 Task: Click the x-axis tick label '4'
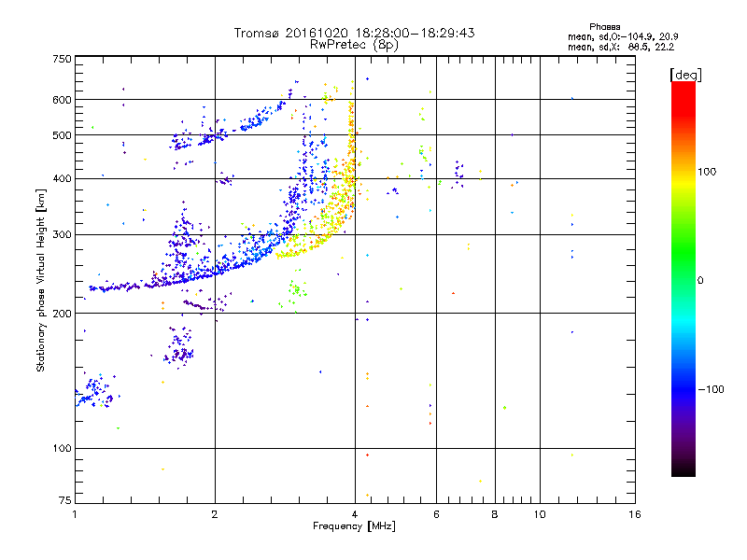(355, 514)
